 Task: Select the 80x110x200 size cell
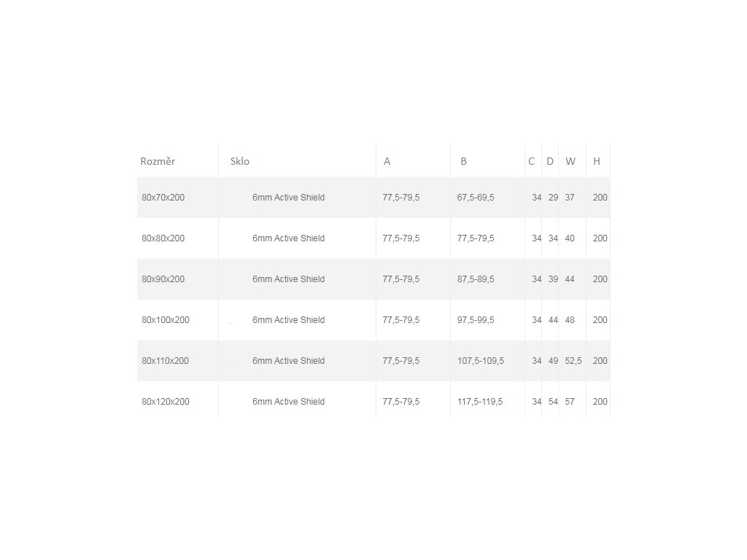point(166,361)
